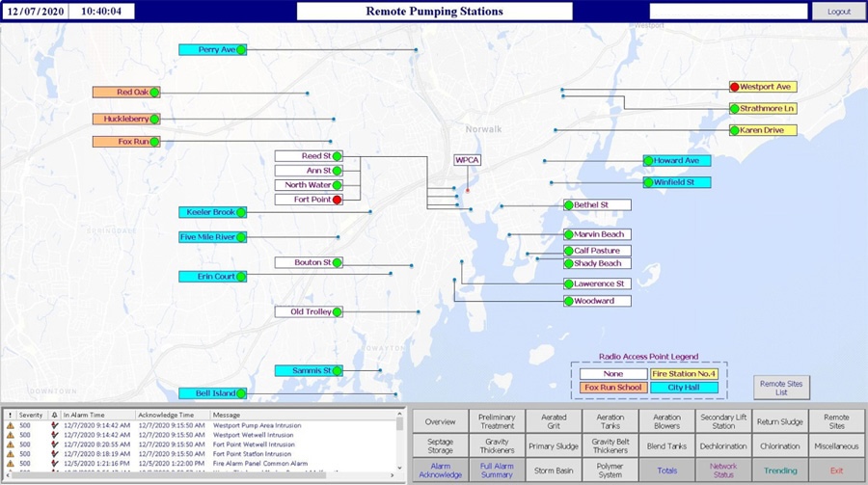Click the WPCA plant label on map
This screenshot has height=485, width=868.
[467, 160]
